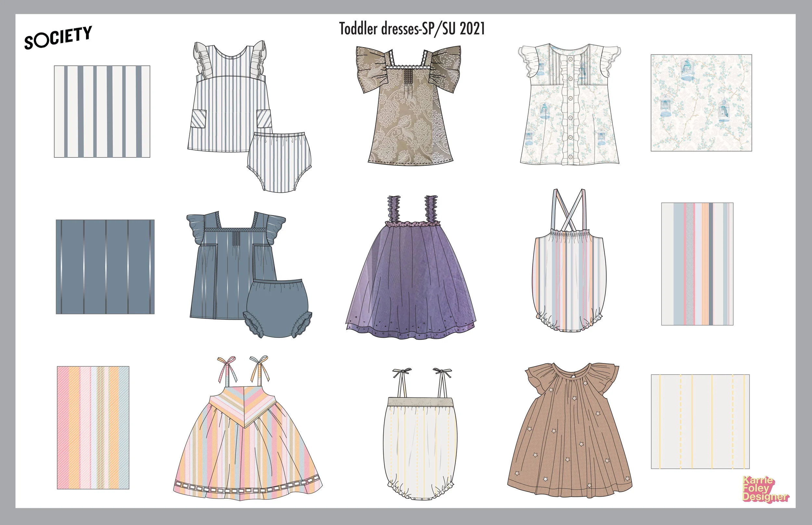Select the pink and orange diagonal stripe swatch
This screenshot has height=525, width=812.
click(x=93, y=428)
